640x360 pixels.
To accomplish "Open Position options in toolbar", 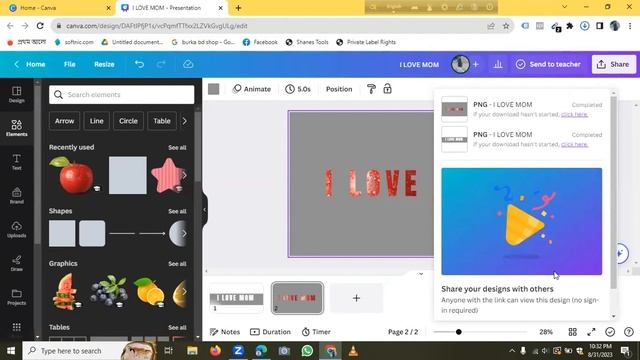I will (339, 89).
